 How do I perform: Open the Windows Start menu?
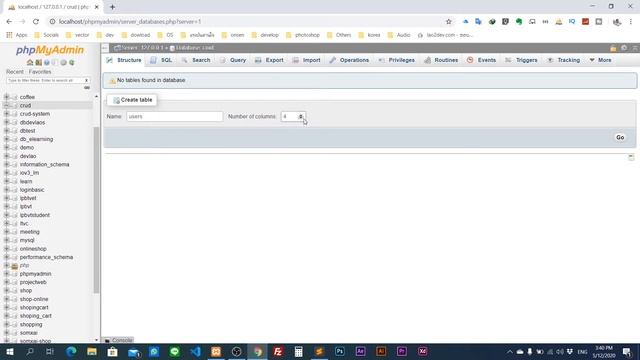[10, 351]
